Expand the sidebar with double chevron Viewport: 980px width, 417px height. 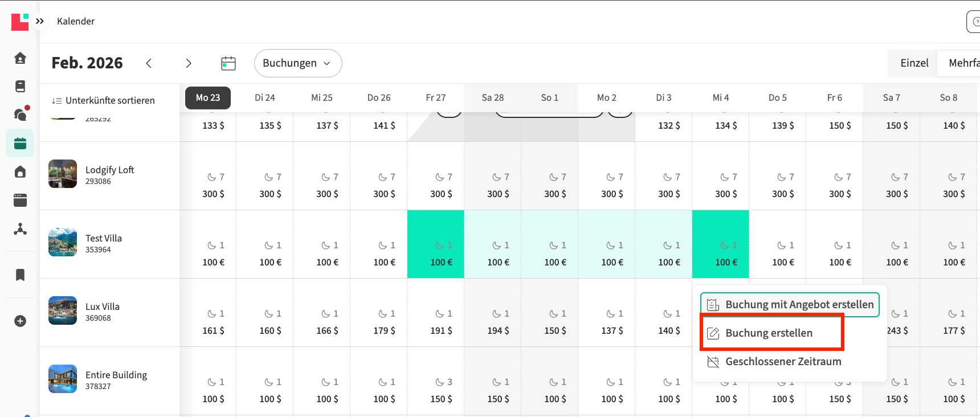40,21
